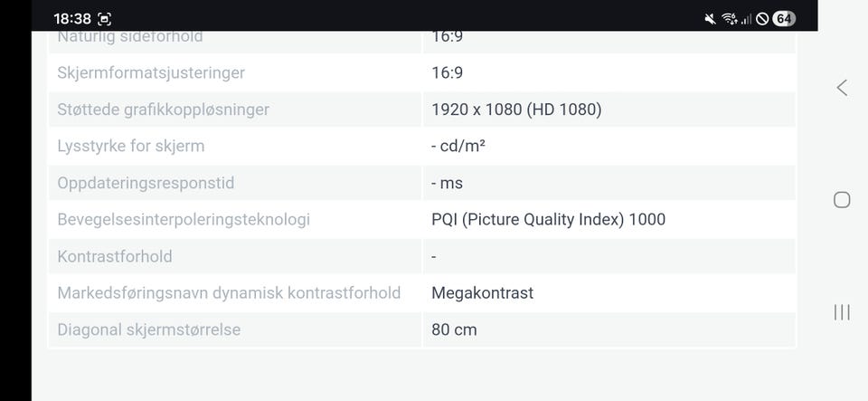Select the Markedsføringsnavn dynamisk kontrastforhold label
Image resolution: width=868 pixels, height=401 pixels.
point(229,293)
